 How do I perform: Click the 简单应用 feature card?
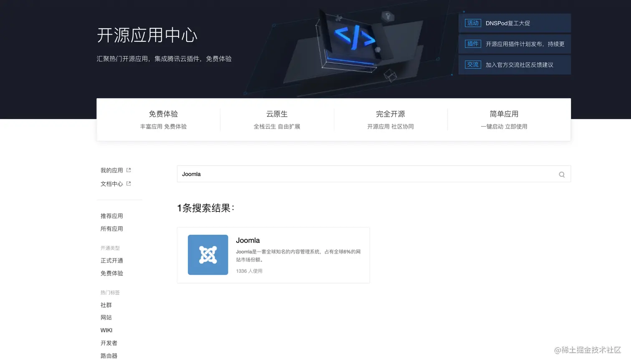[x=504, y=120]
